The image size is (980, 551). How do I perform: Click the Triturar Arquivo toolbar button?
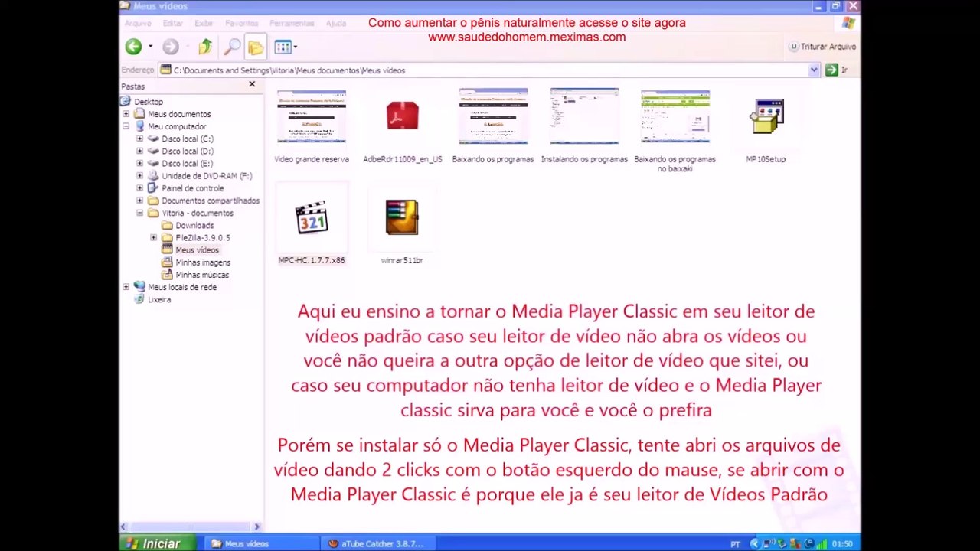[x=822, y=47]
